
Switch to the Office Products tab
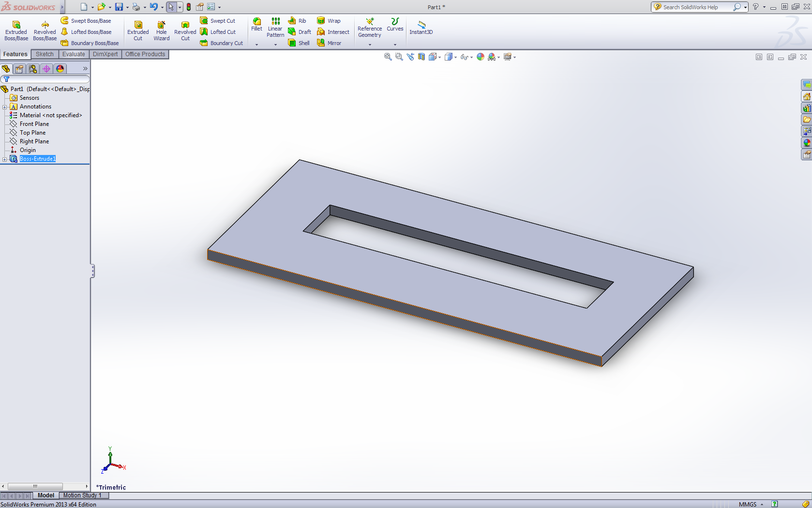coord(145,54)
